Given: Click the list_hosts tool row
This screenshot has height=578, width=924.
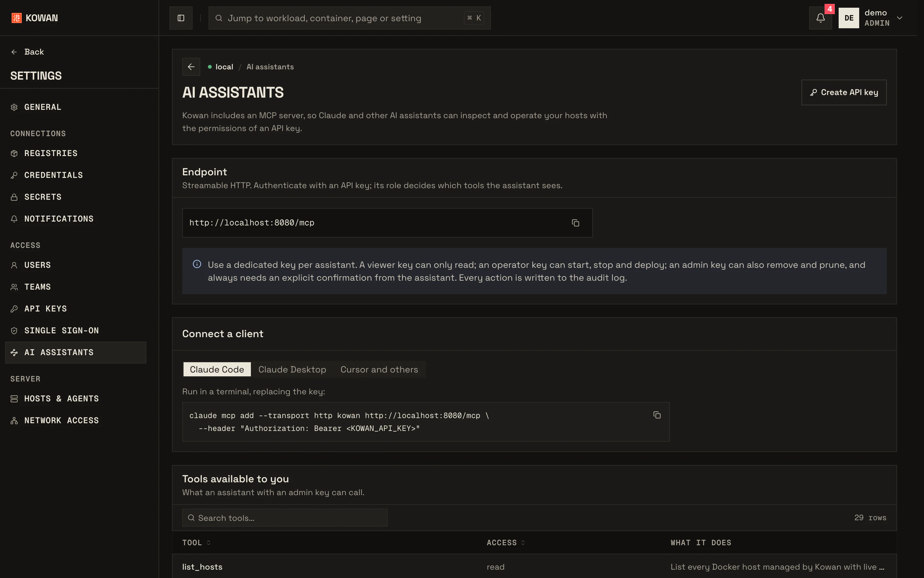Looking at the screenshot, I should [x=534, y=566].
